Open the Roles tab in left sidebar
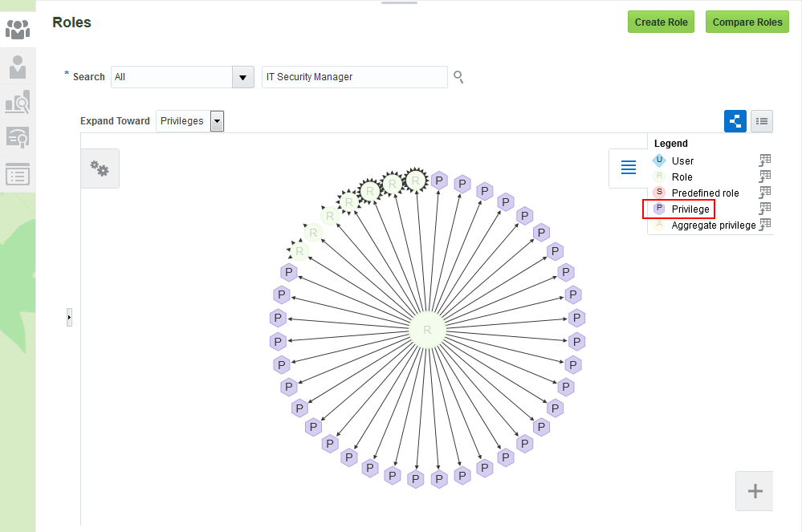 point(18,29)
